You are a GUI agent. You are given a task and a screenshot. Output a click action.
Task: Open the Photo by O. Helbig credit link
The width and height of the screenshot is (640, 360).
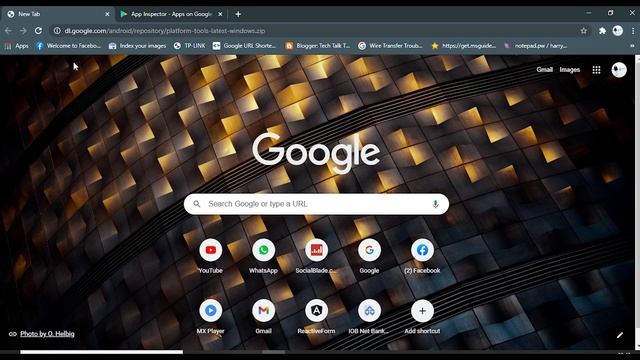pos(47,334)
